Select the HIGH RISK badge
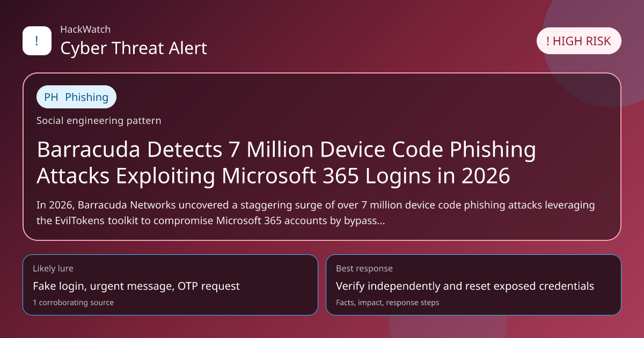This screenshot has height=338, width=644. pyautogui.click(x=579, y=41)
